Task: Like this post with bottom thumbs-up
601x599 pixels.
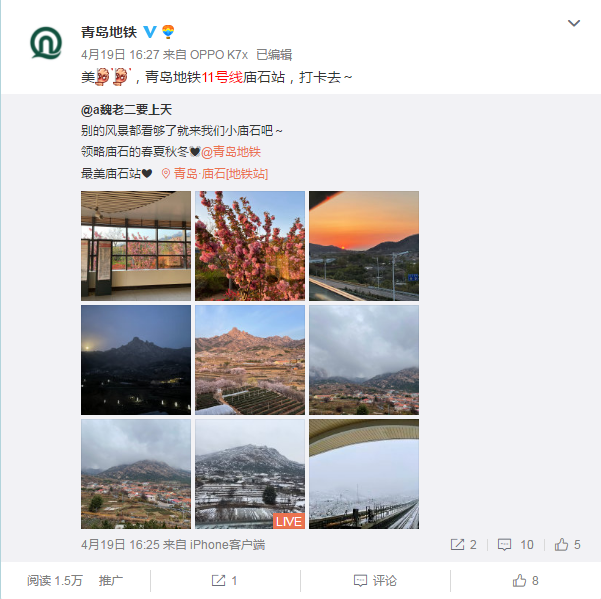Action: pyautogui.click(x=525, y=581)
